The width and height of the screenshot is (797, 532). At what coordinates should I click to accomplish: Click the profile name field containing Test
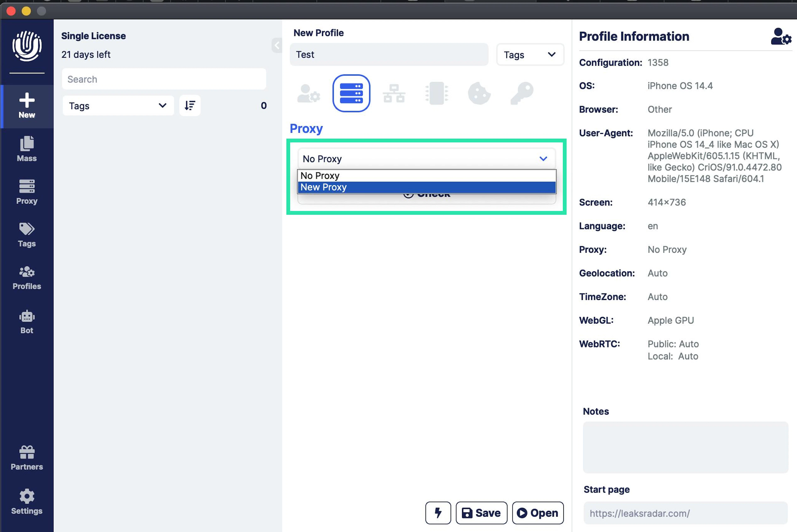(389, 55)
